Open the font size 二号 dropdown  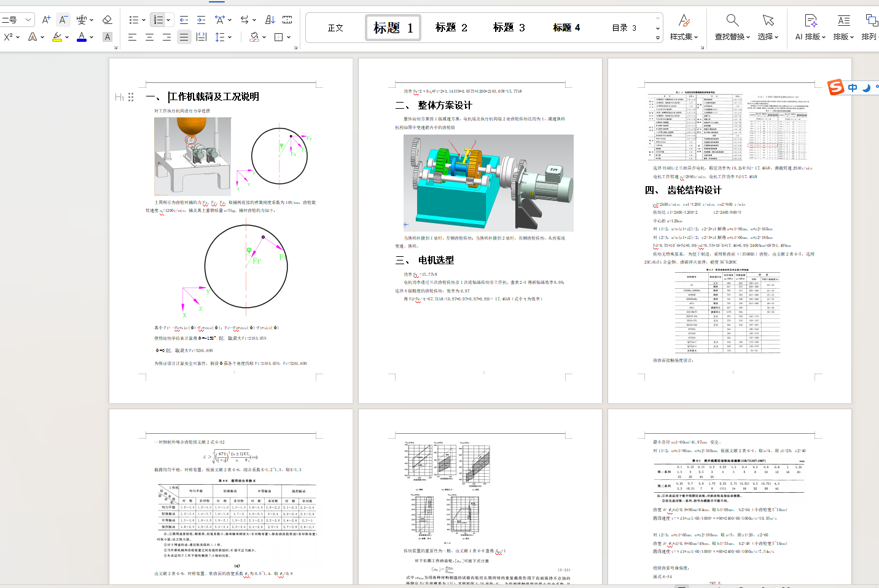pyautogui.click(x=28, y=20)
